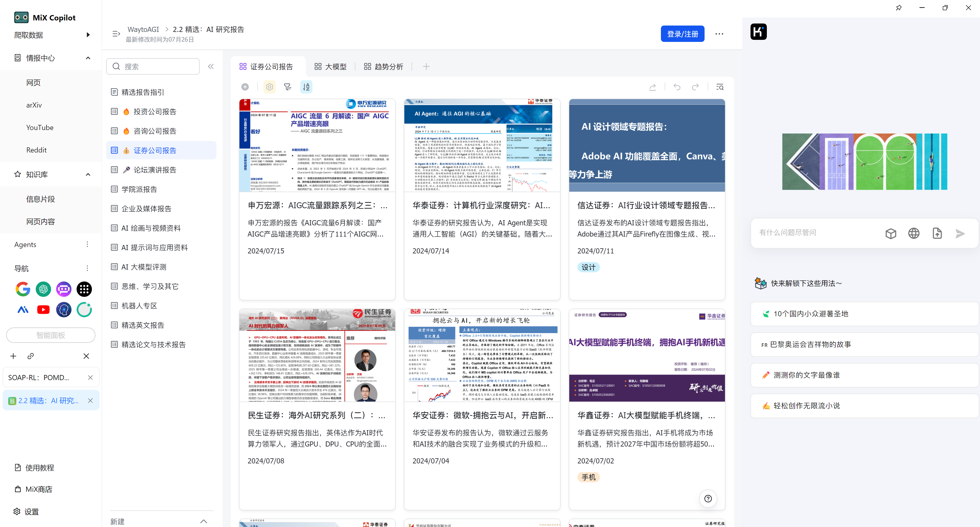The width and height of the screenshot is (980, 527).
Task: Collapse the 情报中心 section
Action: click(88, 58)
